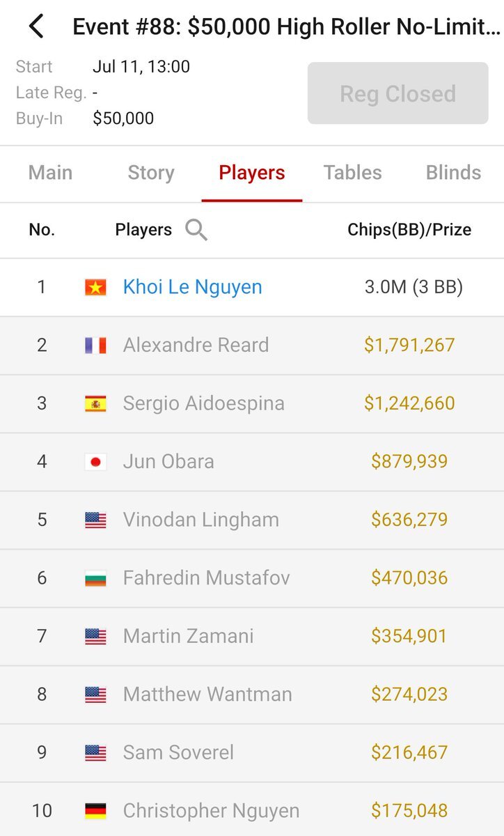The image size is (504, 836).
Task: Tap the Bulgaria flag beside Fahredin Mustafov
Action: tap(95, 578)
